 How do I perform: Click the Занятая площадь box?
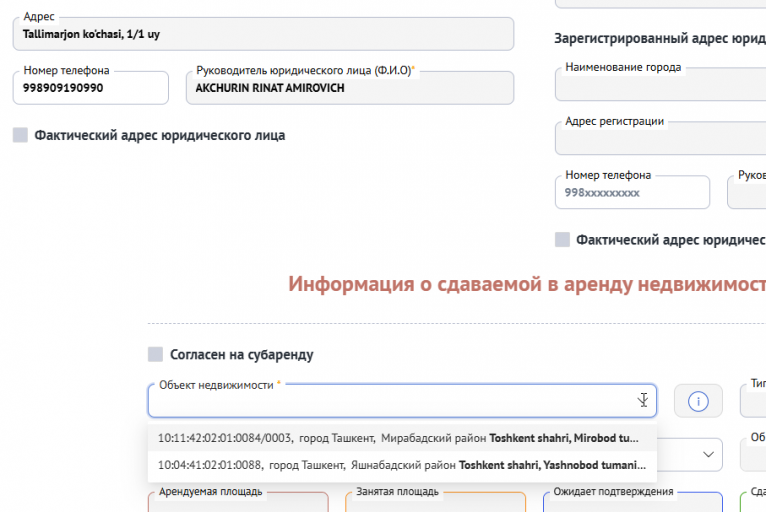click(x=435, y=502)
